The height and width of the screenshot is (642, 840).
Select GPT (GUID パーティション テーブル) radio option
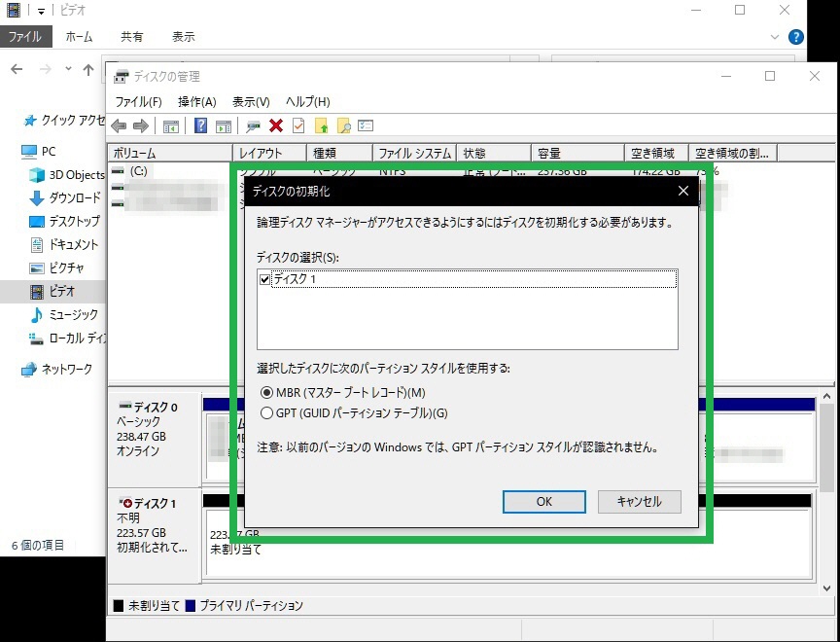(266, 413)
